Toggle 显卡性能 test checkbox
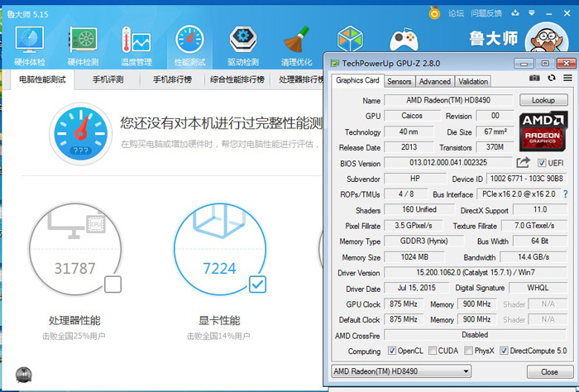This screenshot has width=579, height=392. 257,284
